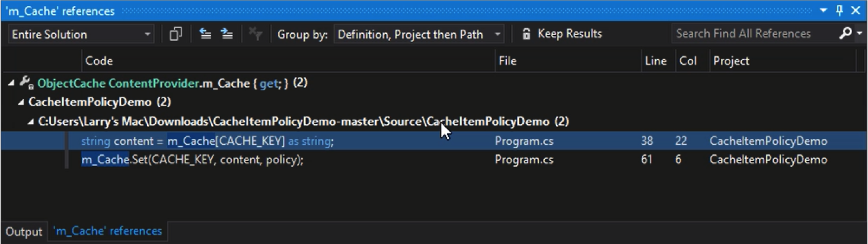Collapse the CacheItemPolicyDemo project node
The image size is (868, 244).
21,102
